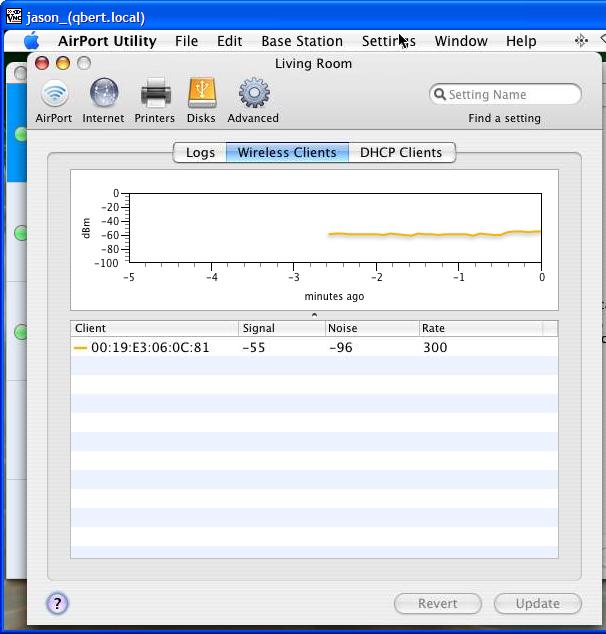Screen dimensions: 606x634
Task: Switch to the DHCP Clients tab
Action: point(401,152)
